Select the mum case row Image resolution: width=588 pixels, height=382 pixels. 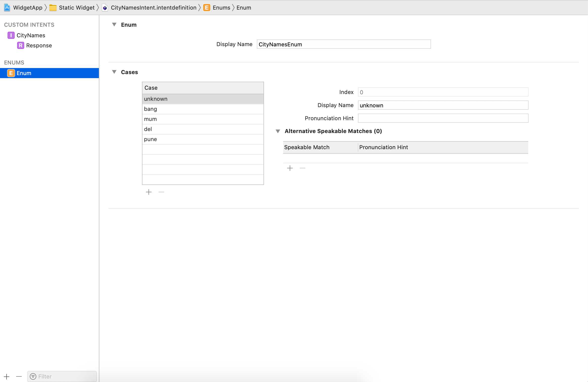coord(203,119)
